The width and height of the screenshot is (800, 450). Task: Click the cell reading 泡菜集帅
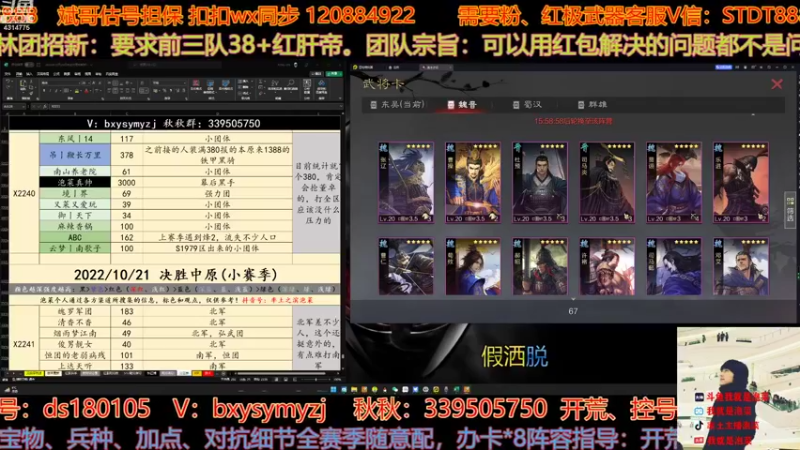(75, 182)
